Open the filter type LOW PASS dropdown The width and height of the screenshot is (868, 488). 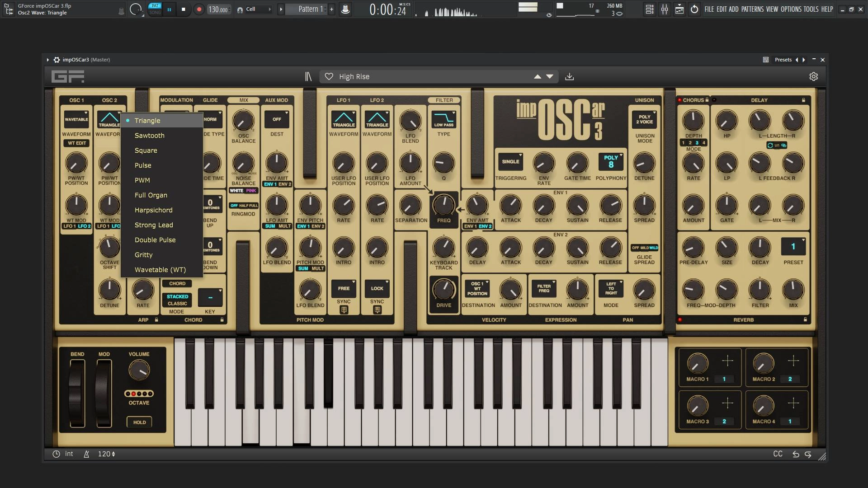coord(444,119)
